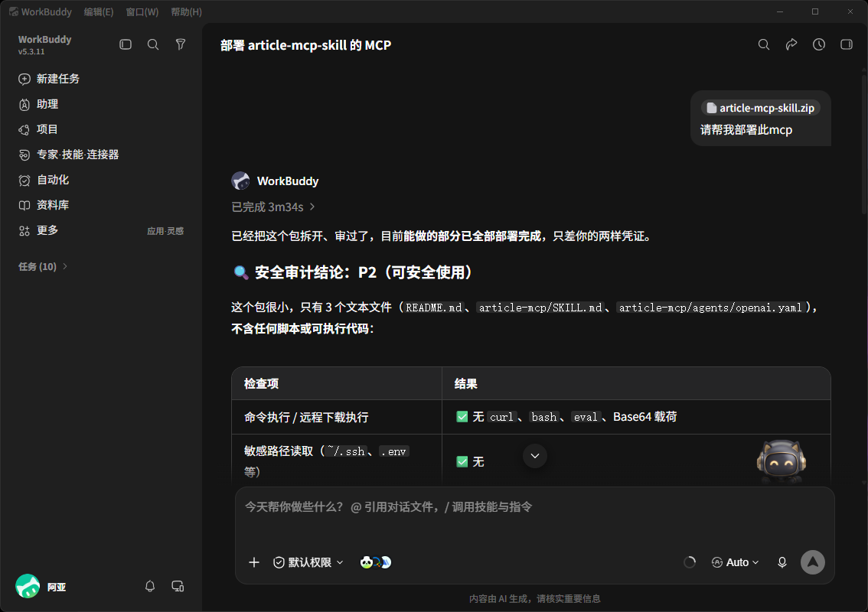The image size is (868, 612).
Task: Select README.md code text
Action: click(x=433, y=308)
